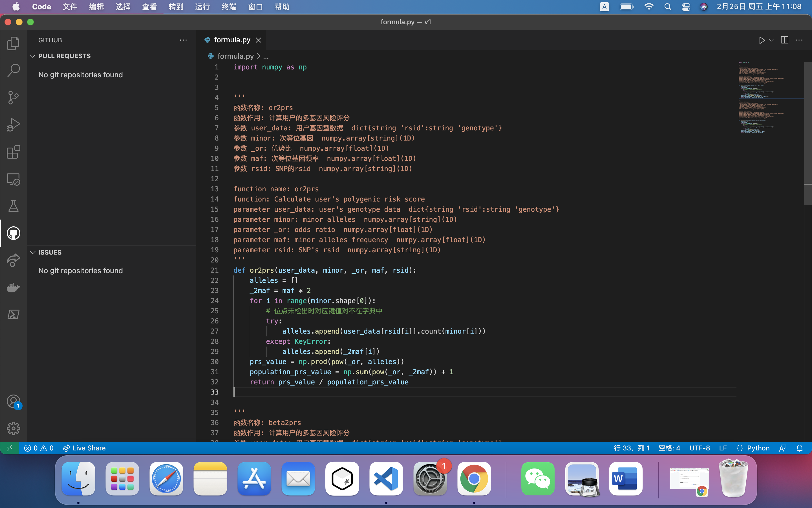Open editor More Actions ellipsis
812x508 pixels.
799,40
